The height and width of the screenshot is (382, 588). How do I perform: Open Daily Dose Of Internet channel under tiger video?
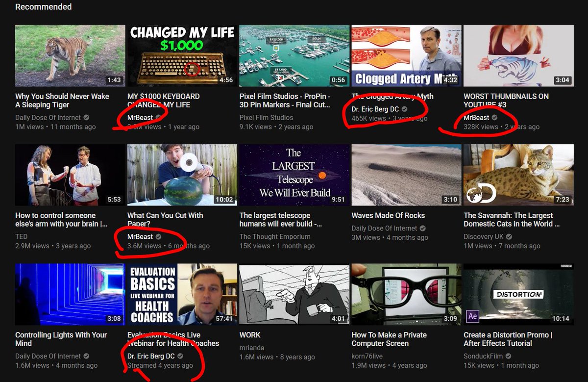pyautogui.click(x=48, y=118)
